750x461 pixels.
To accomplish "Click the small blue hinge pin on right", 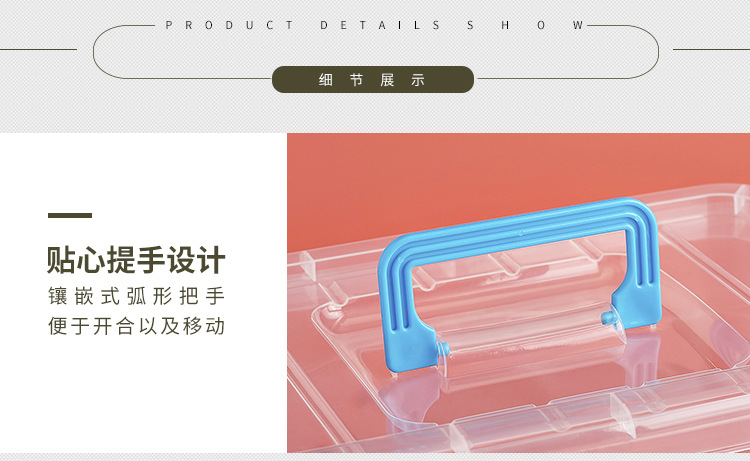I will click(607, 318).
